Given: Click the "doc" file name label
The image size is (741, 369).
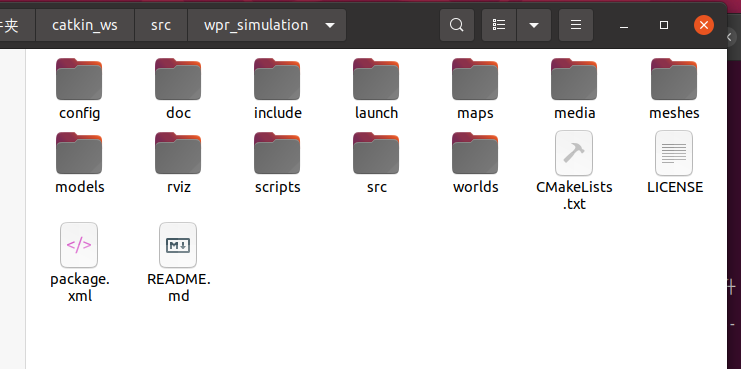Looking at the screenshot, I should point(179,113).
